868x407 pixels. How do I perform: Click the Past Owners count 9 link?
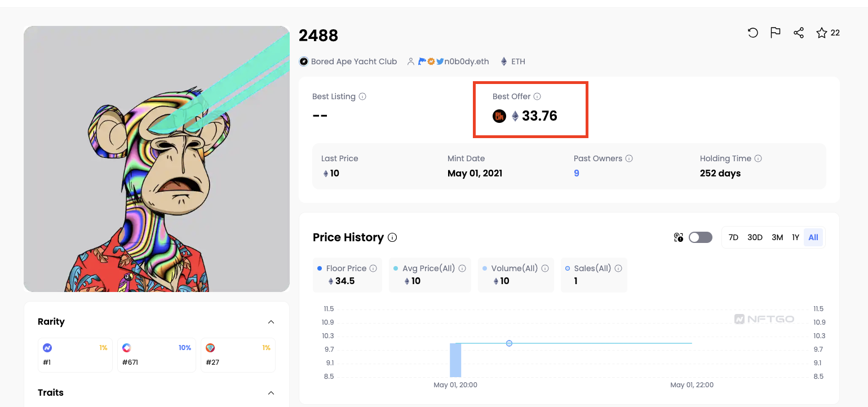(577, 173)
